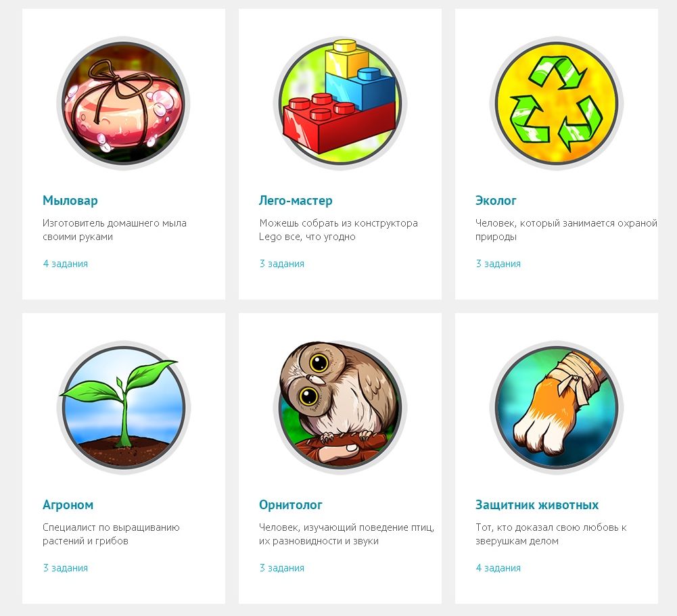This screenshot has height=616, width=677.
Task: Open the 3 задания link under Эколог
Action: pyautogui.click(x=498, y=264)
